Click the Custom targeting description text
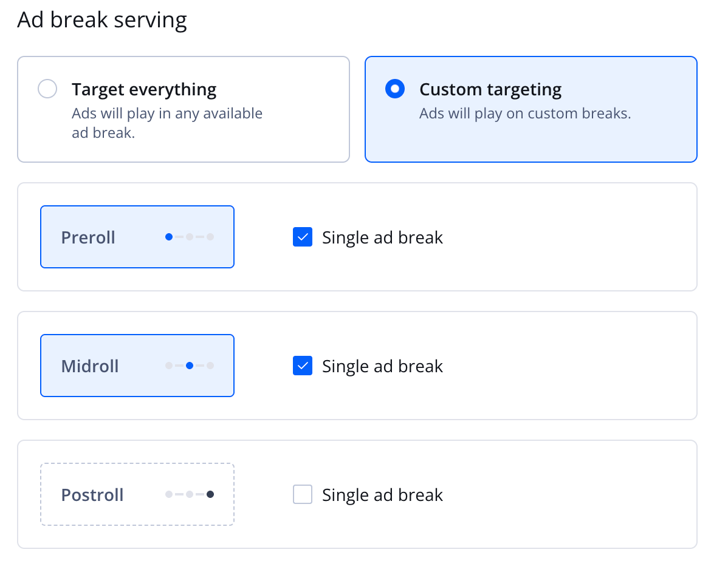The image size is (728, 572). pos(525,113)
